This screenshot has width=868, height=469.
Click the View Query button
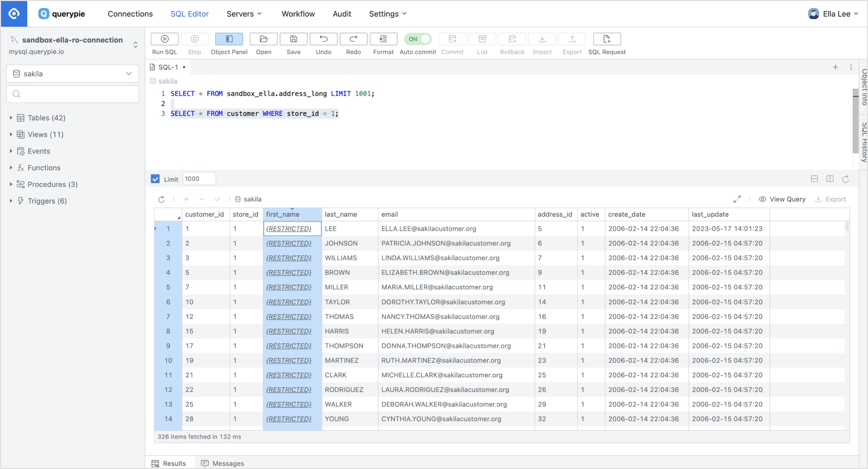pyautogui.click(x=782, y=199)
